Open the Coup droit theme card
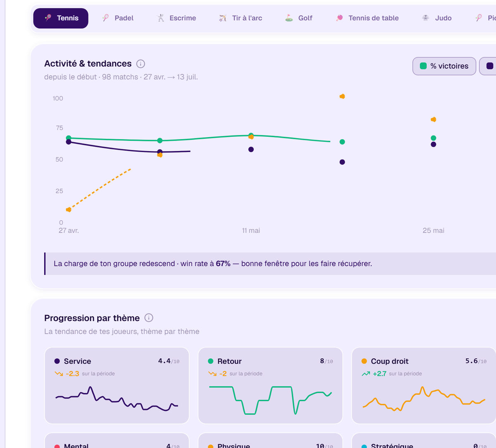 pyautogui.click(x=424, y=386)
